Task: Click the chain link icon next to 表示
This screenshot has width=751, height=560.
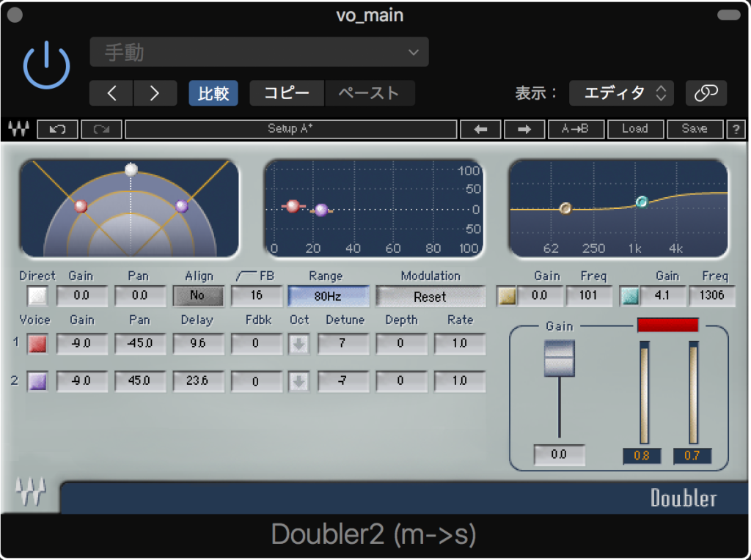Action: 706,93
